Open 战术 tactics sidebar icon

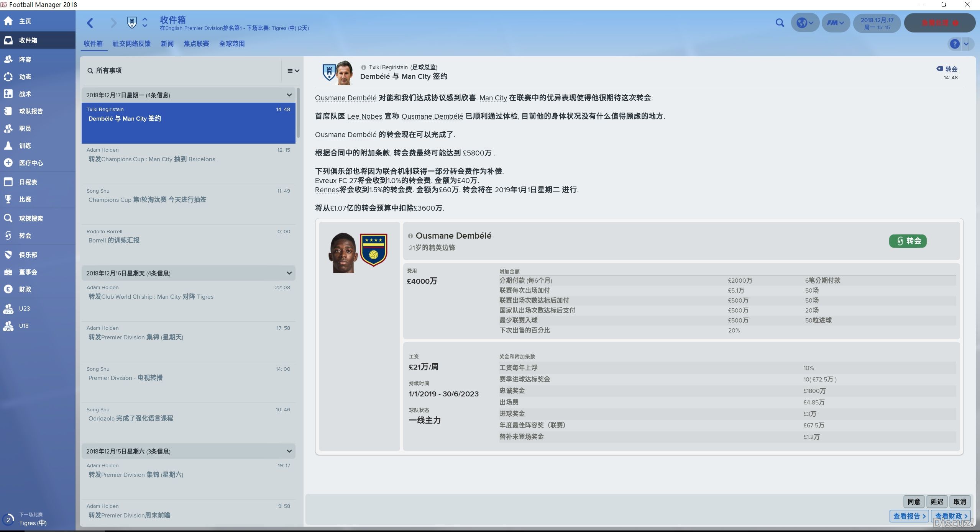pos(8,94)
